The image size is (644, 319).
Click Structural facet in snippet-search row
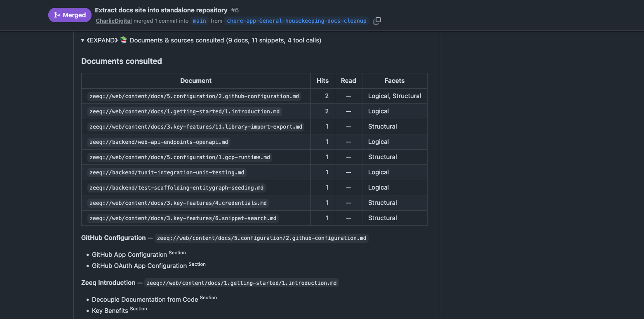tap(383, 218)
